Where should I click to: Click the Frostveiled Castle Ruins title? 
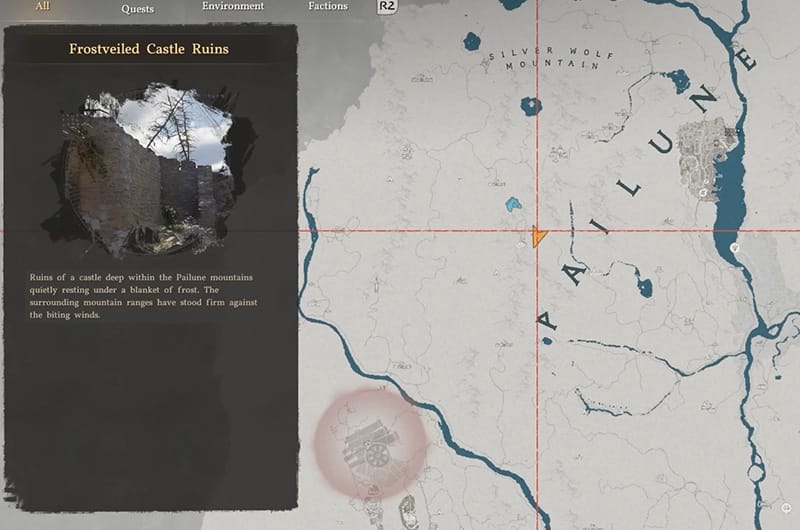coord(149,49)
